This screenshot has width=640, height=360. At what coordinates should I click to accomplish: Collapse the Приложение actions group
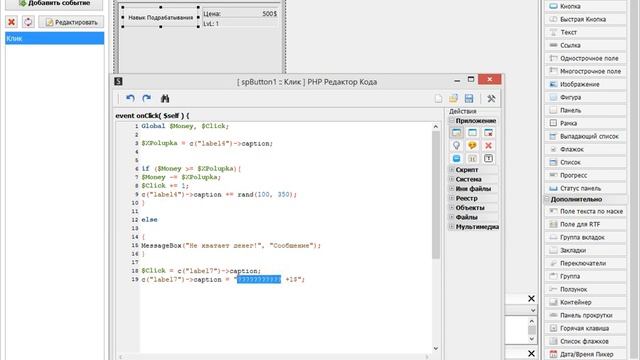click(x=452, y=120)
